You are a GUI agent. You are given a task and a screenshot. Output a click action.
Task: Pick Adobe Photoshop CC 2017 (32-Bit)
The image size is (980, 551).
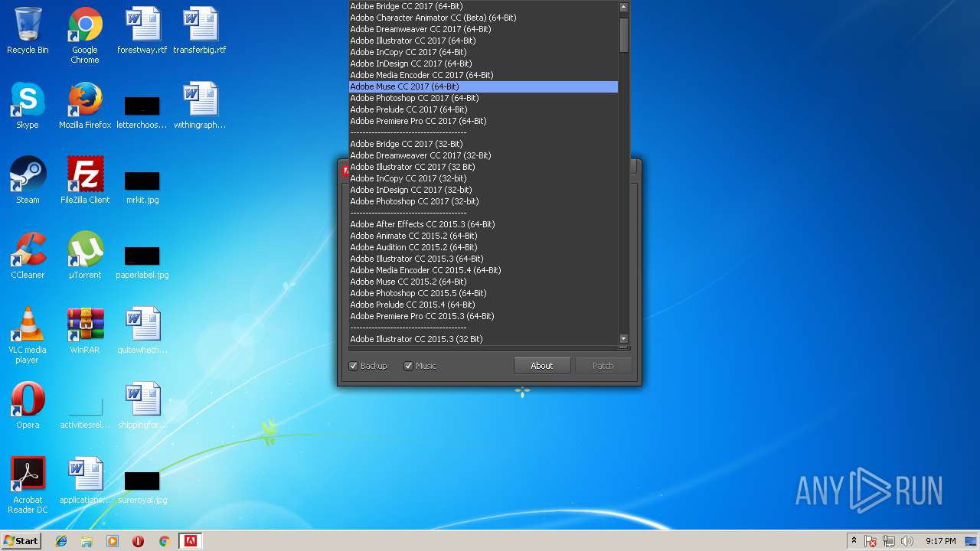pyautogui.click(x=483, y=201)
